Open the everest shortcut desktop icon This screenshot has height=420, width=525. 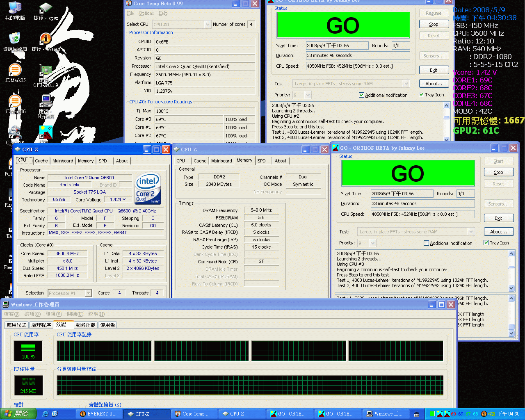46,41
